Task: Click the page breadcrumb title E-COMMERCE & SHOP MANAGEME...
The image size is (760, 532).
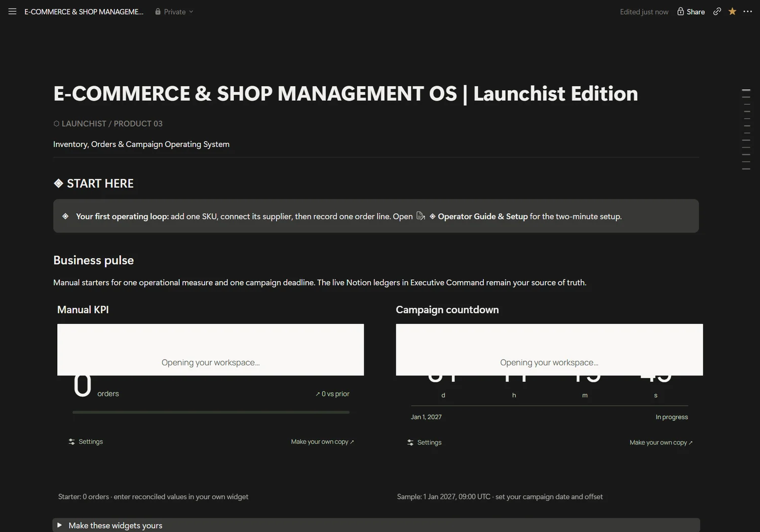Action: pos(84,12)
